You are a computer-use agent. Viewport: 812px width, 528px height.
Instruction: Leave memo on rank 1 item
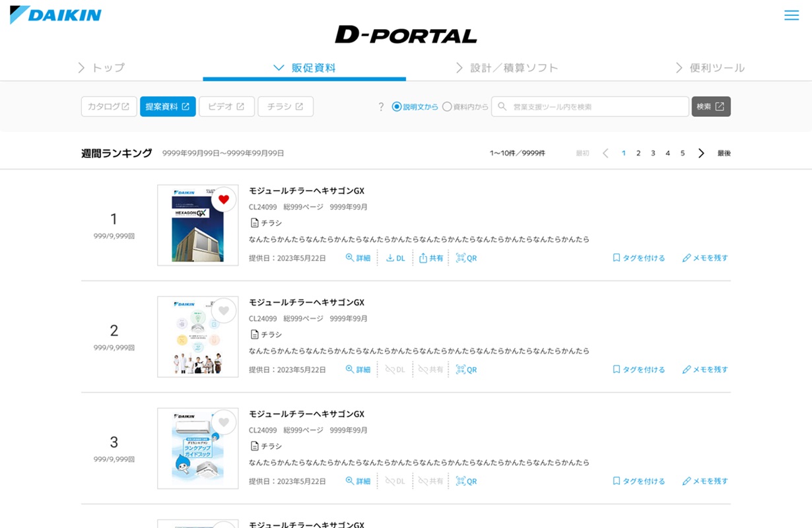point(705,258)
